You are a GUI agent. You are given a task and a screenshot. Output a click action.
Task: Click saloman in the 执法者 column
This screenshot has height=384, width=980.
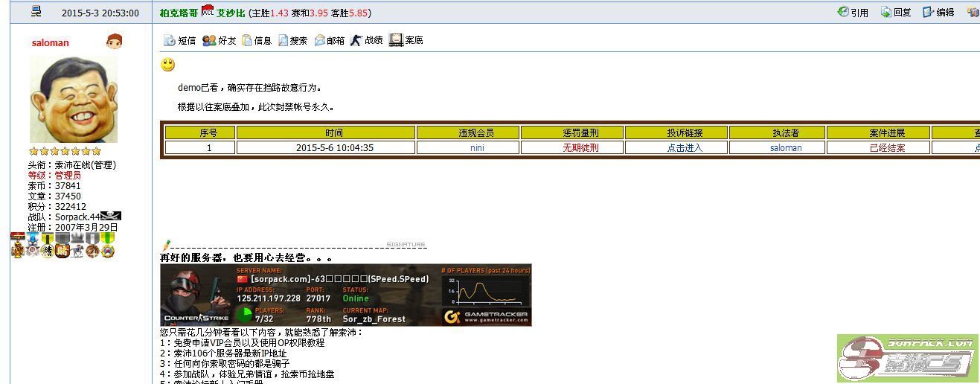click(786, 147)
